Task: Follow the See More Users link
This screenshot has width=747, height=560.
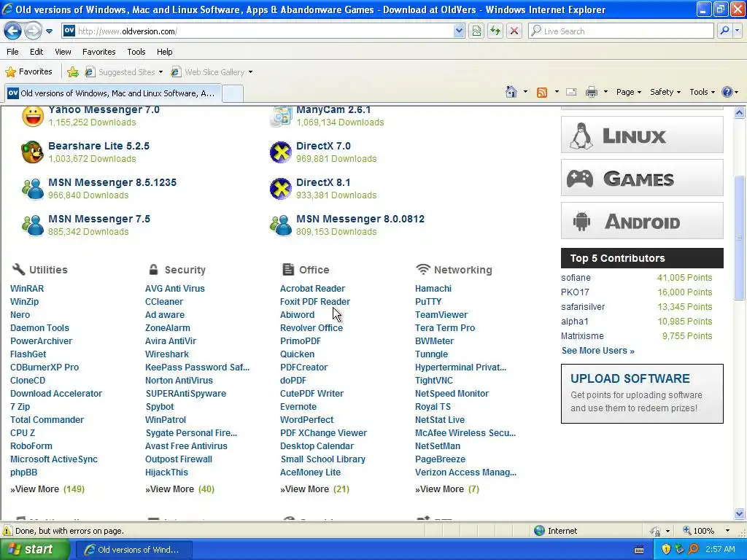Action: tap(598, 351)
